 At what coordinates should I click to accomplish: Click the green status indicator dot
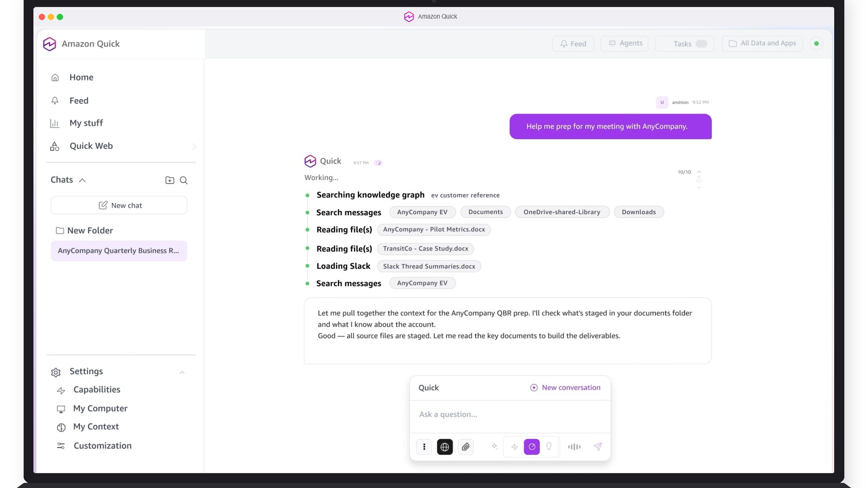(817, 43)
